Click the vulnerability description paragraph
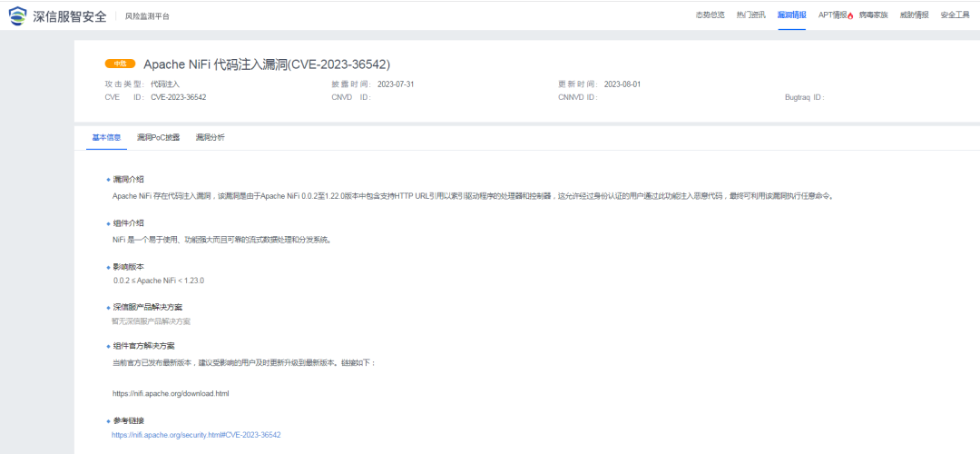The width and height of the screenshot is (980, 454). pyautogui.click(x=473, y=196)
